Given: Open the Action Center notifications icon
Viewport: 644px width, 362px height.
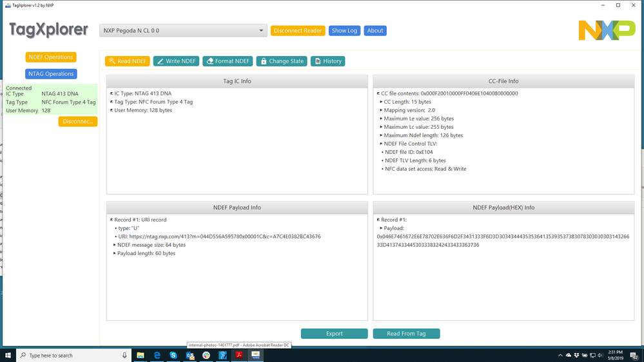Looking at the screenshot, I should [x=634, y=356].
